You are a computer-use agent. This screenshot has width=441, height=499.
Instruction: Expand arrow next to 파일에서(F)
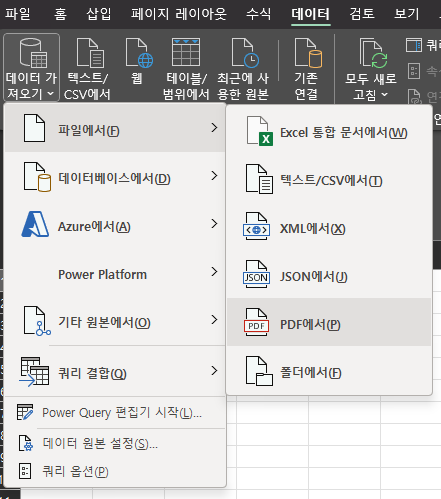[214, 128]
